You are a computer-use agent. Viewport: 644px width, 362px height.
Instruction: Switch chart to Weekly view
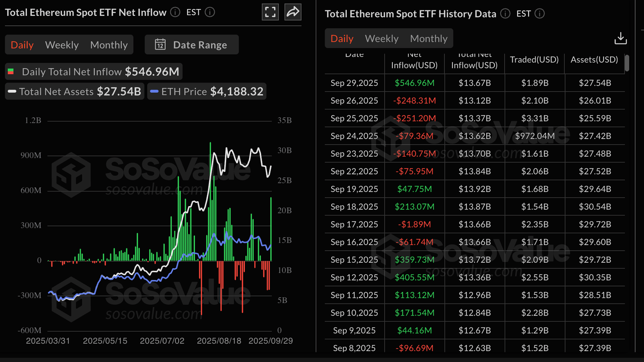pyautogui.click(x=62, y=45)
